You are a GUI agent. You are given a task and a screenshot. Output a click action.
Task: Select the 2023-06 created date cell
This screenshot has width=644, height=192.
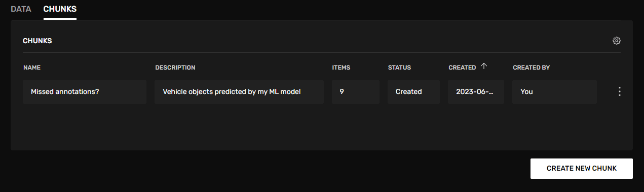pyautogui.click(x=476, y=92)
